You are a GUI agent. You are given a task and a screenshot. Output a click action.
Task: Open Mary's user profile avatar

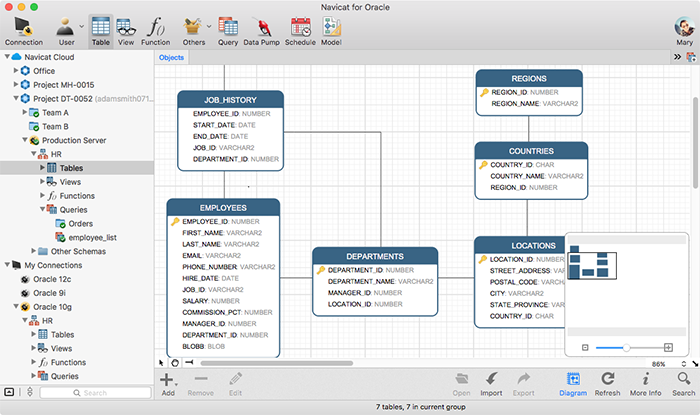(684, 27)
